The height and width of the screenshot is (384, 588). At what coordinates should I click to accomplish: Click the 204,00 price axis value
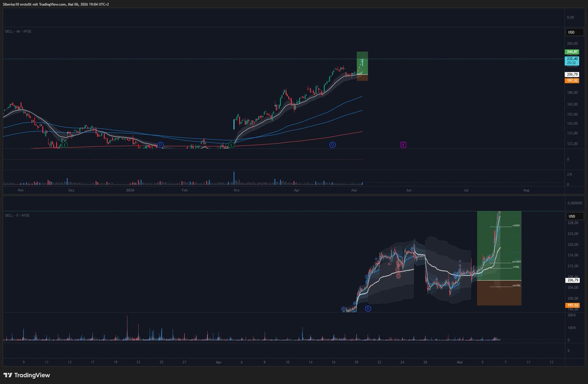pos(572,288)
